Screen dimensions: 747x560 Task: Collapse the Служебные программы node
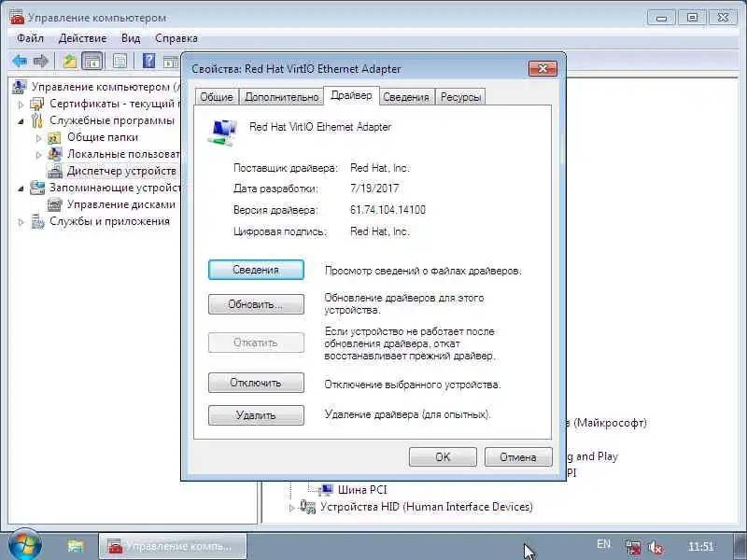tap(21, 121)
